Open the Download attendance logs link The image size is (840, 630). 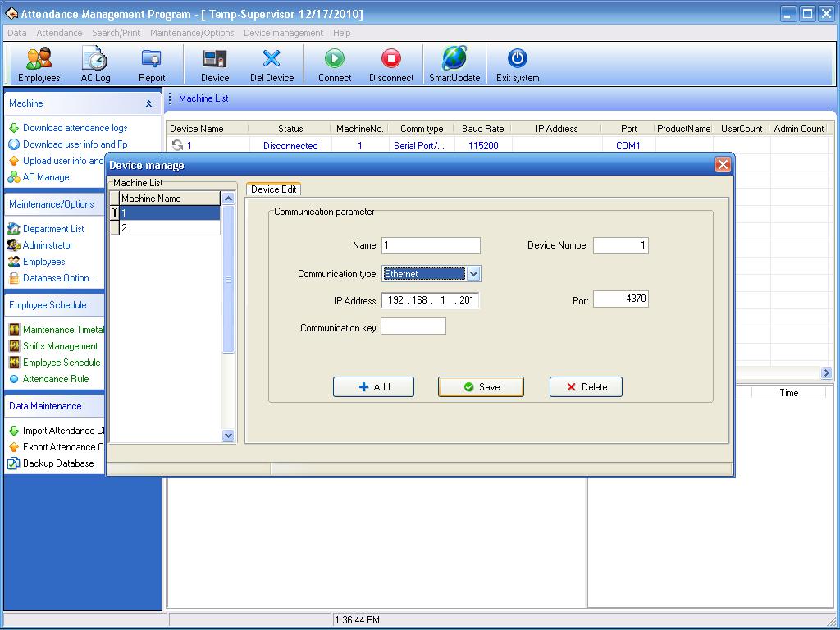75,128
